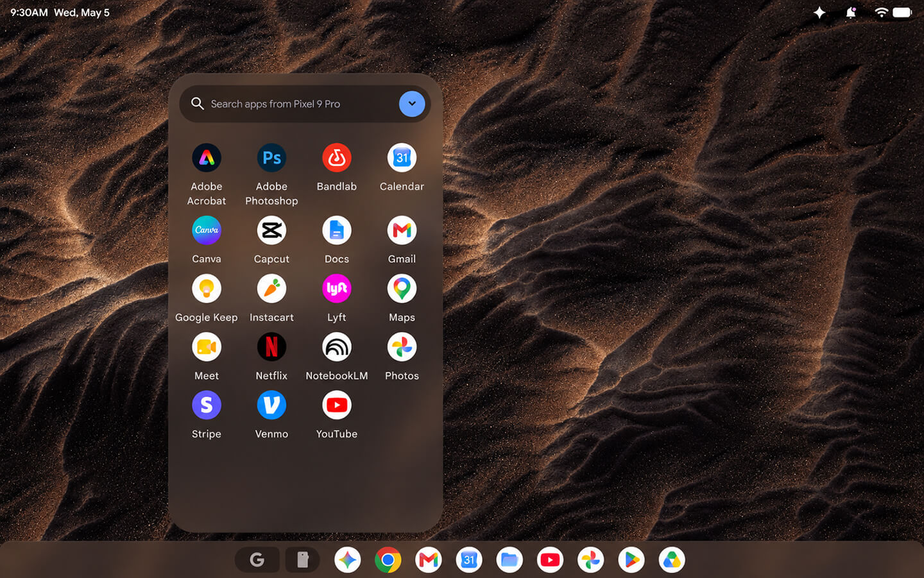924x578 pixels.
Task: Open Chrome from the shelf
Action: click(388, 560)
